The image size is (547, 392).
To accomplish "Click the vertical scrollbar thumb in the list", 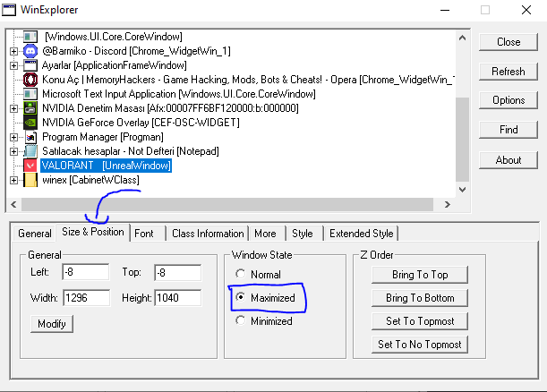I will (x=462, y=139).
